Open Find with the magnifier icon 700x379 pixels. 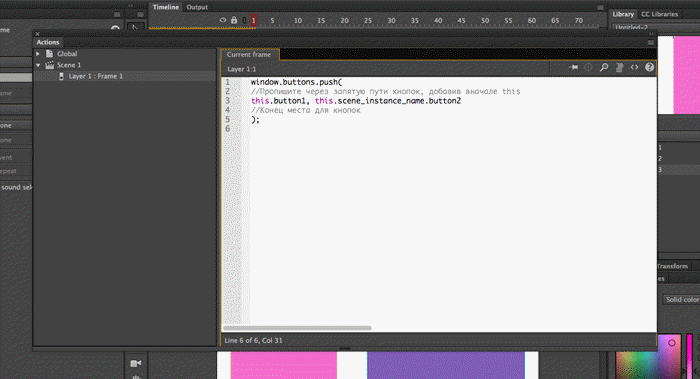click(604, 67)
